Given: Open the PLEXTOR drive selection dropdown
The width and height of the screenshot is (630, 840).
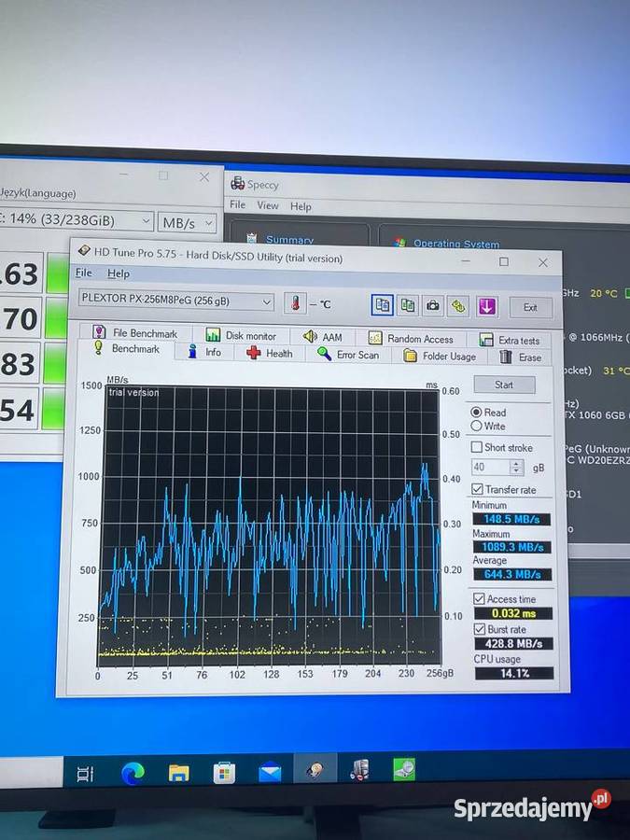Looking at the screenshot, I should [266, 301].
